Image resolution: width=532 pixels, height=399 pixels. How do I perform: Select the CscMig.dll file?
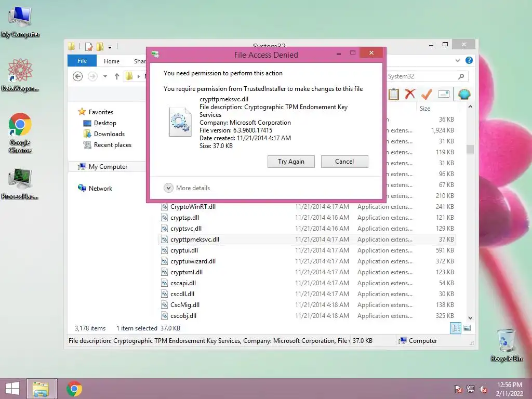307,304
